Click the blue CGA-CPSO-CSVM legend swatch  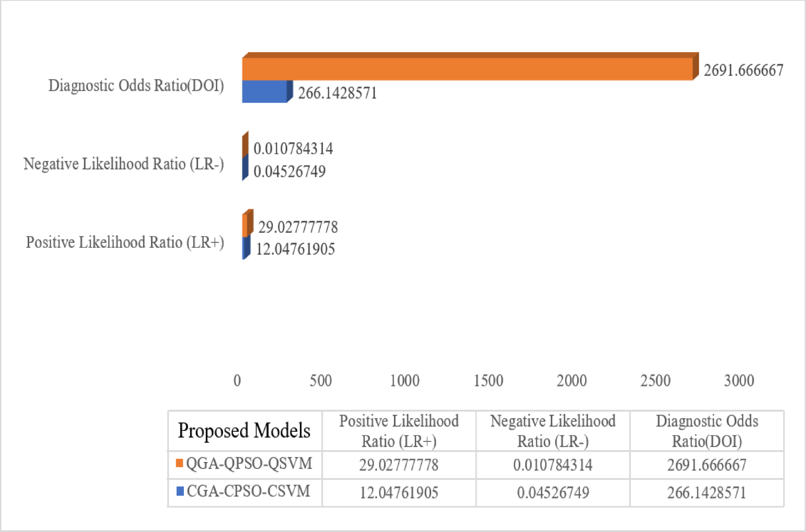coord(180,491)
